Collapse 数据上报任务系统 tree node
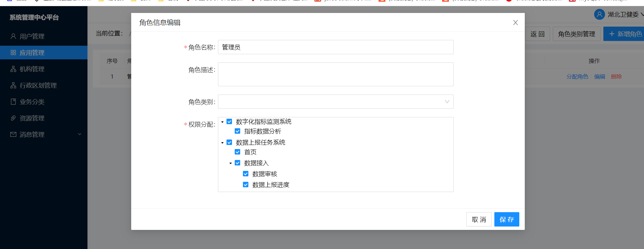 [222, 143]
